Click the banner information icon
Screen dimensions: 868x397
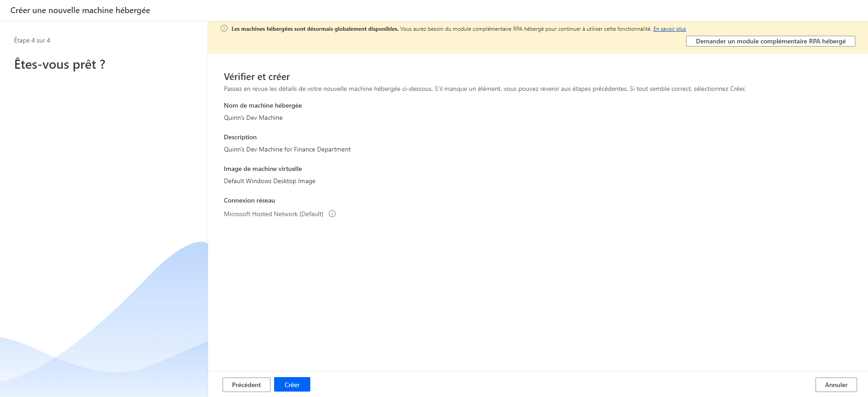pyautogui.click(x=224, y=28)
